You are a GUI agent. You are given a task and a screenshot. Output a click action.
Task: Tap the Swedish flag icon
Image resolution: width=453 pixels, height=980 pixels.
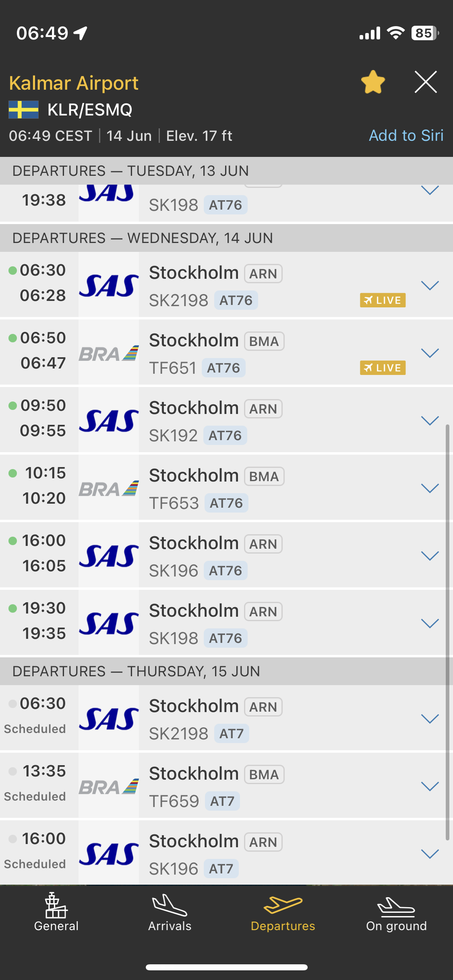tap(24, 110)
